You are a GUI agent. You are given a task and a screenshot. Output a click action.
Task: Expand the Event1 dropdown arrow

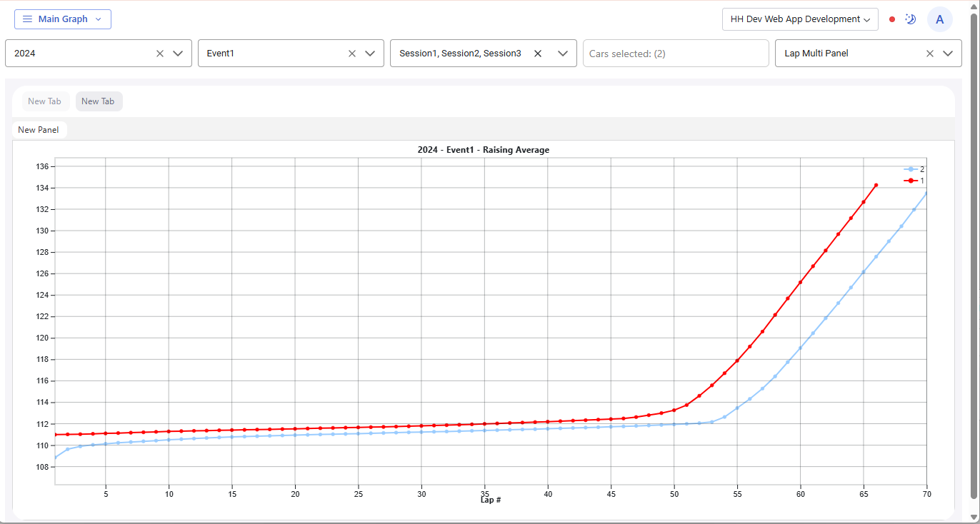[x=370, y=54]
